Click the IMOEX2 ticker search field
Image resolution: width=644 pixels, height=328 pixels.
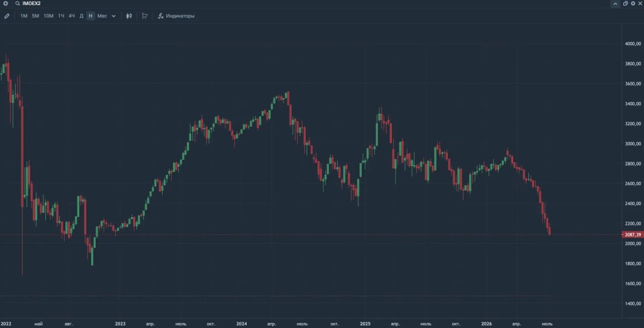pos(31,3)
